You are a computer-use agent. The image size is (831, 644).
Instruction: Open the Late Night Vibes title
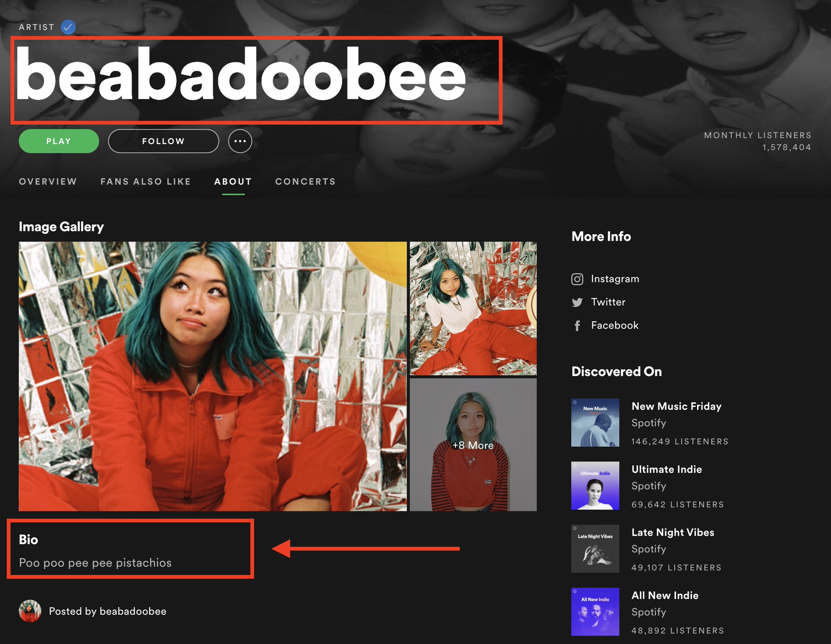coord(673,532)
